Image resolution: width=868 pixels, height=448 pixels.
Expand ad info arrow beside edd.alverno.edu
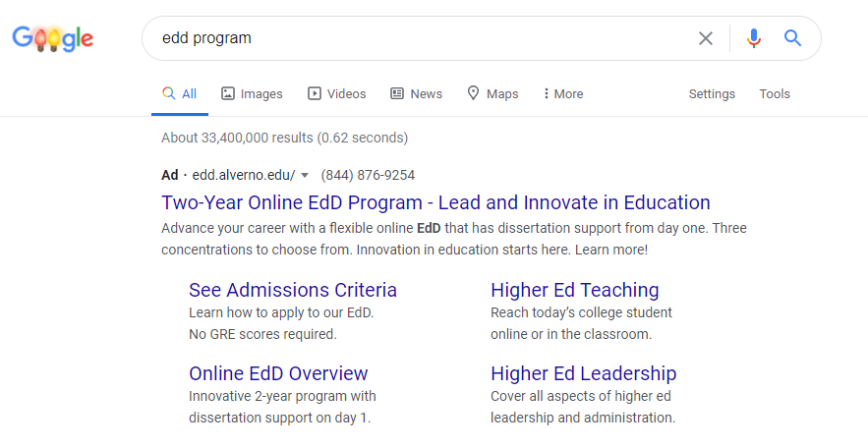[305, 176]
